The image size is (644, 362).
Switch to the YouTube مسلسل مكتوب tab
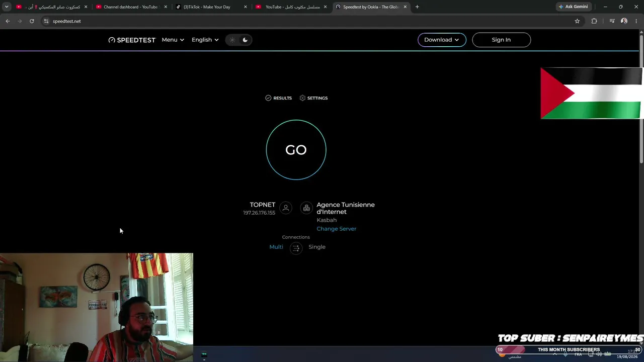pyautogui.click(x=292, y=7)
